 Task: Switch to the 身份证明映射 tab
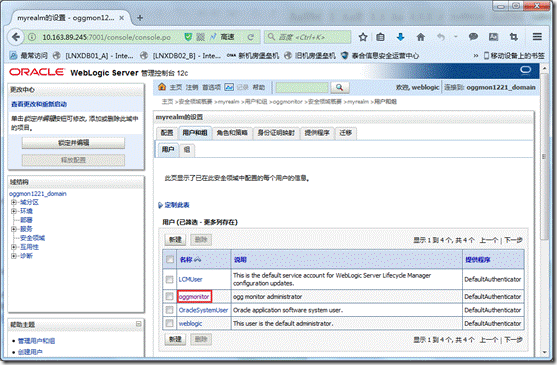point(276,133)
